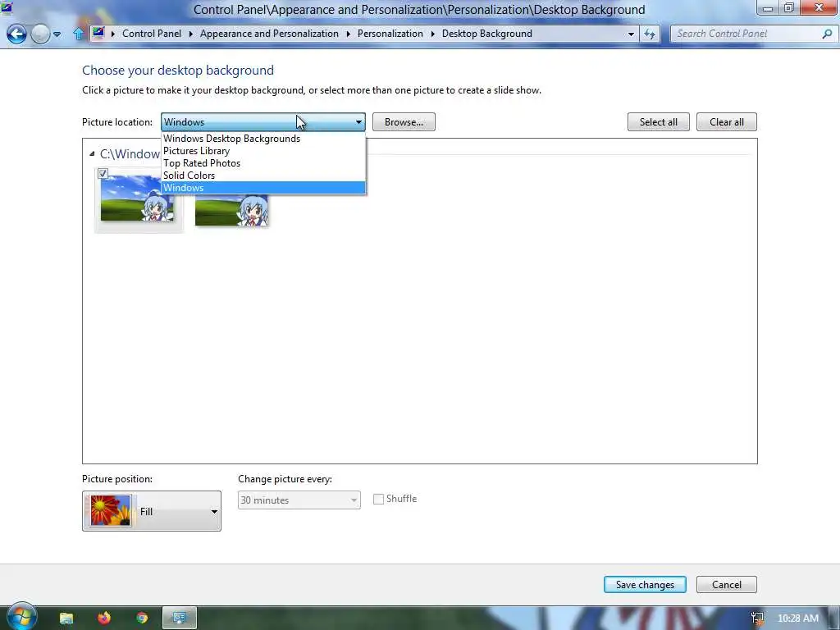
Task: Click Save changes
Action: [x=645, y=584]
